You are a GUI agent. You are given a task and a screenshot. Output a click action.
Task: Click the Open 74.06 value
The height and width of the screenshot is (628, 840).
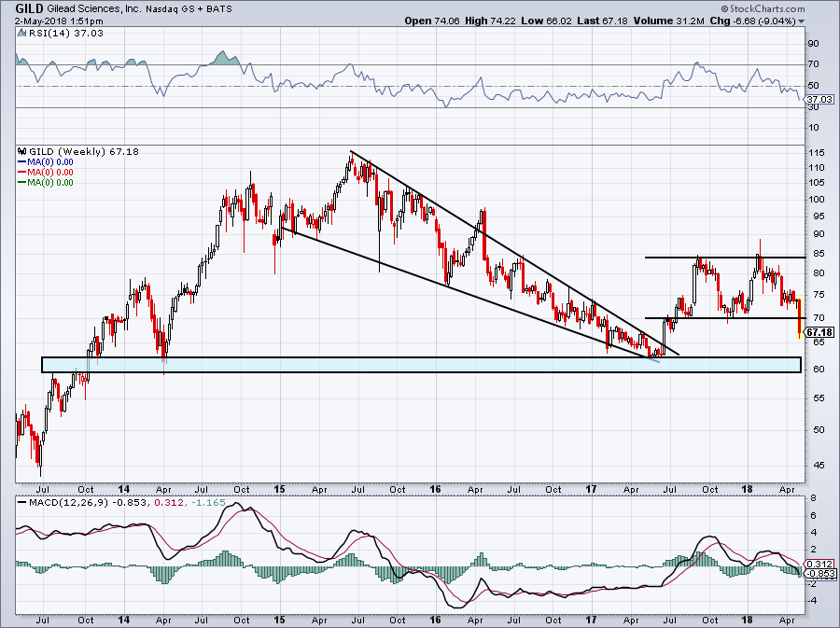point(432,21)
